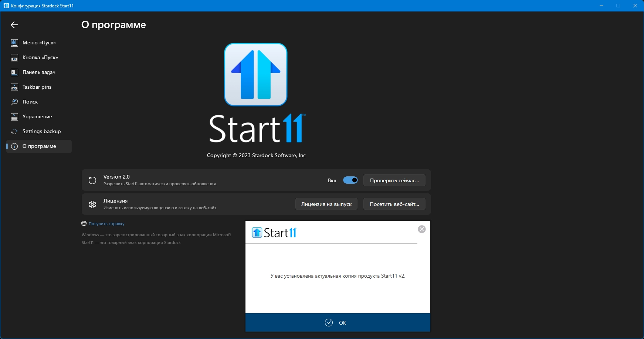Click the Вкл label beside the toggle

point(332,180)
